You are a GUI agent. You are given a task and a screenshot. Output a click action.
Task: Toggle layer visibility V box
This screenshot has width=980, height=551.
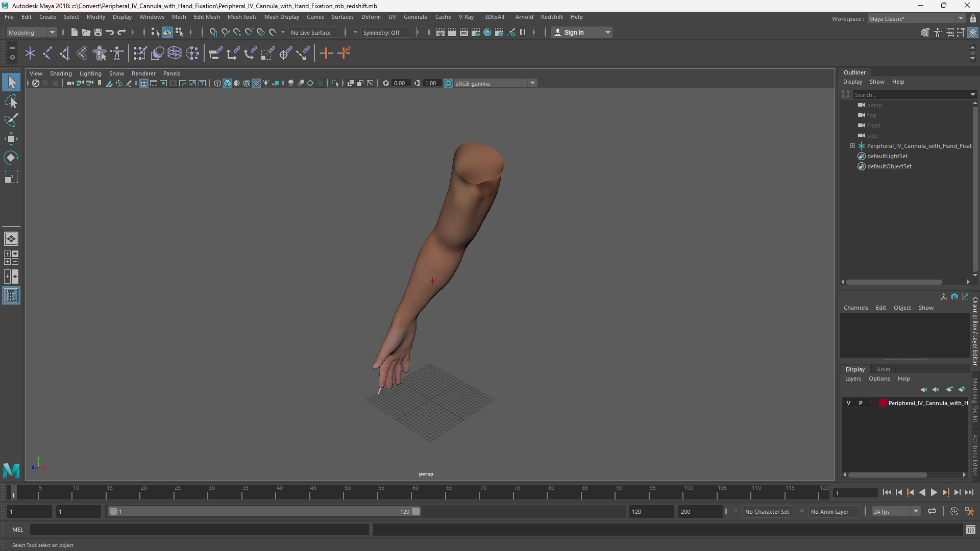point(849,403)
